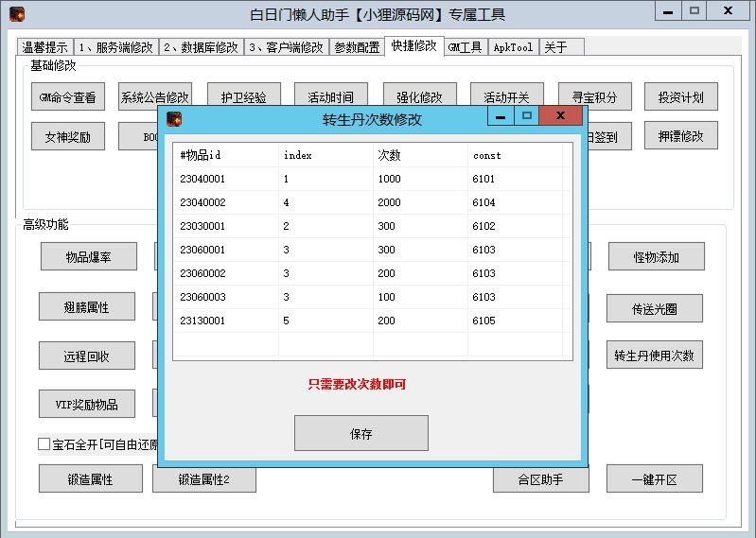756x538 pixels.
Task: Click the #物品id column header
Action: click(x=225, y=155)
